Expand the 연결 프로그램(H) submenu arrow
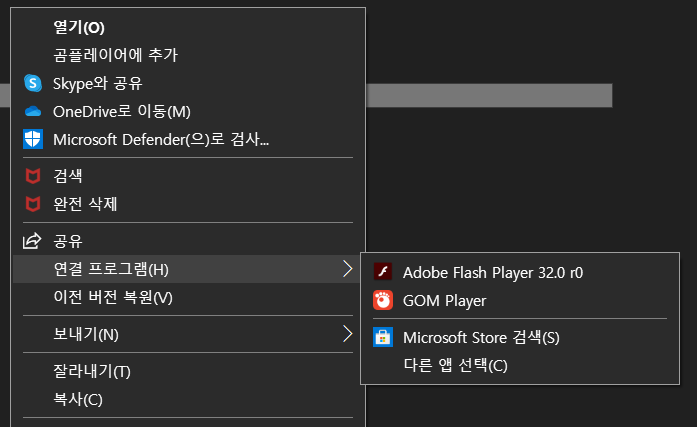The image size is (697, 427). [348, 269]
